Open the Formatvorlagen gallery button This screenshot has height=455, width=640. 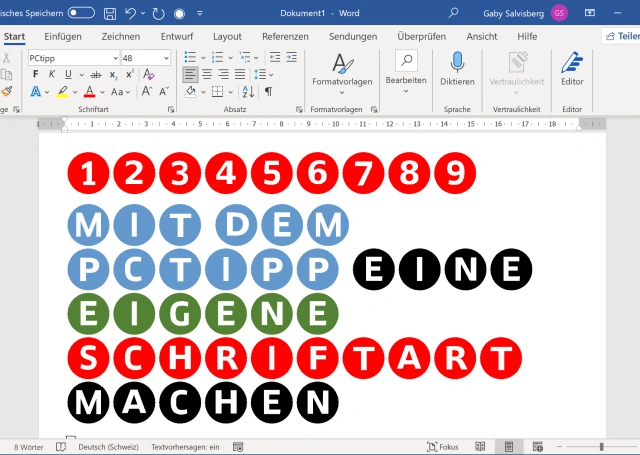coord(342,73)
